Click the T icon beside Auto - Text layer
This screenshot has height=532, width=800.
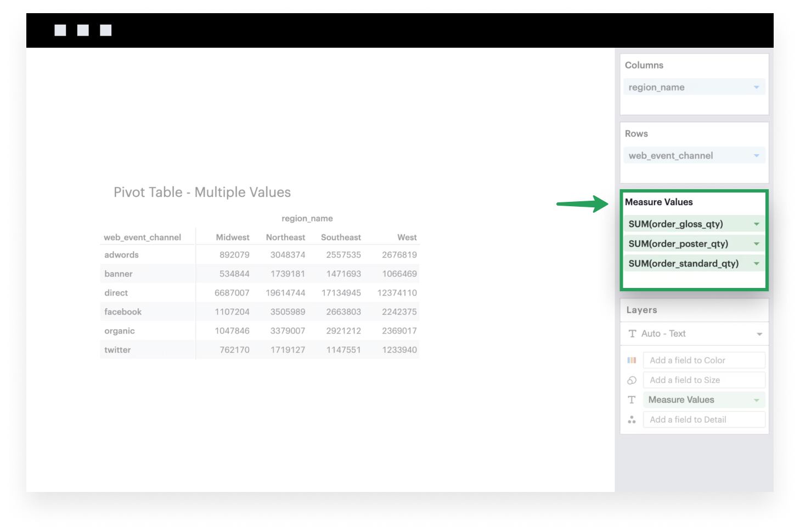tap(632, 333)
